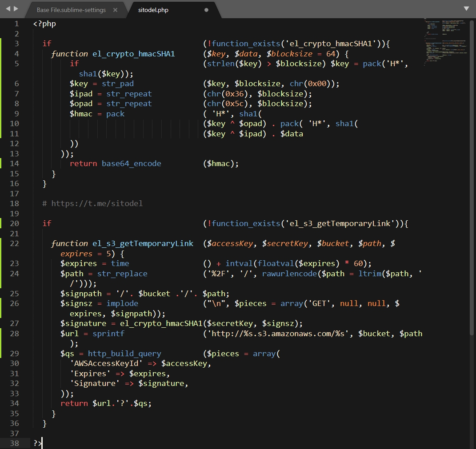Place cursor on base64_encode call
The height and width of the screenshot is (449, 476).
coord(131,163)
